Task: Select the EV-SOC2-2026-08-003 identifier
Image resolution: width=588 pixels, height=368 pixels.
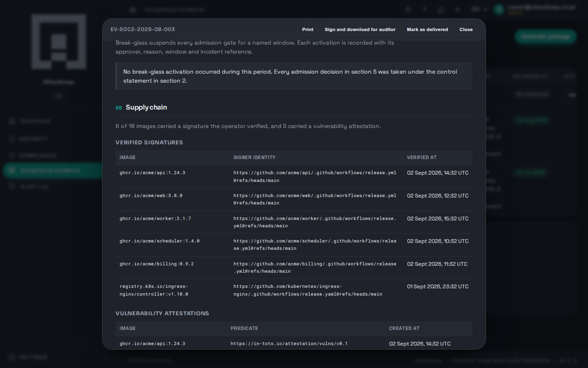Action: tap(143, 29)
